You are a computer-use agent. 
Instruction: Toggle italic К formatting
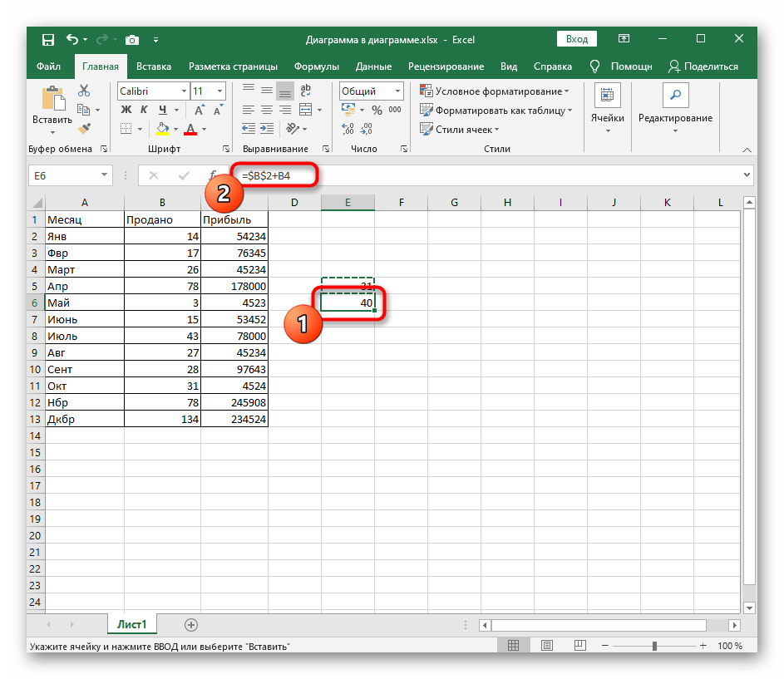pyautogui.click(x=145, y=110)
